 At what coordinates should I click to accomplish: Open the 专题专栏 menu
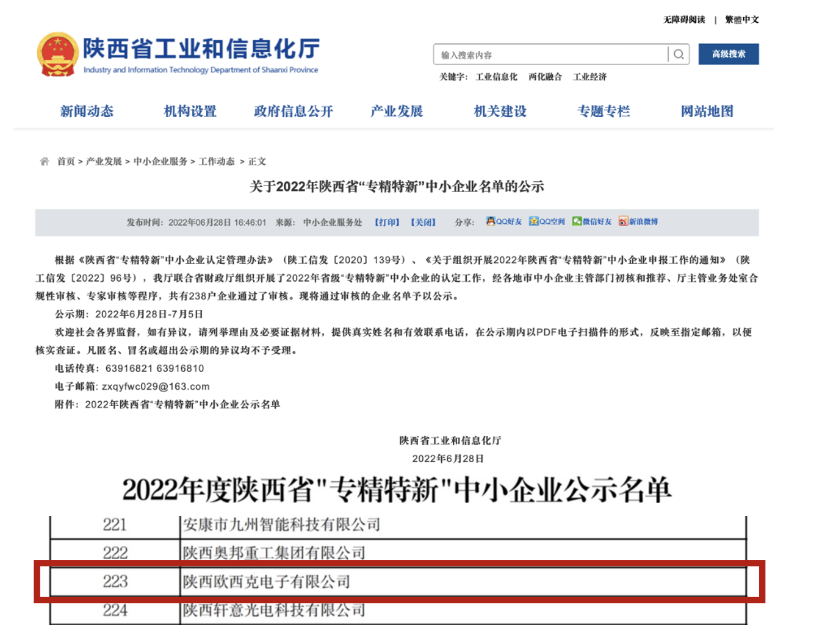point(604,111)
